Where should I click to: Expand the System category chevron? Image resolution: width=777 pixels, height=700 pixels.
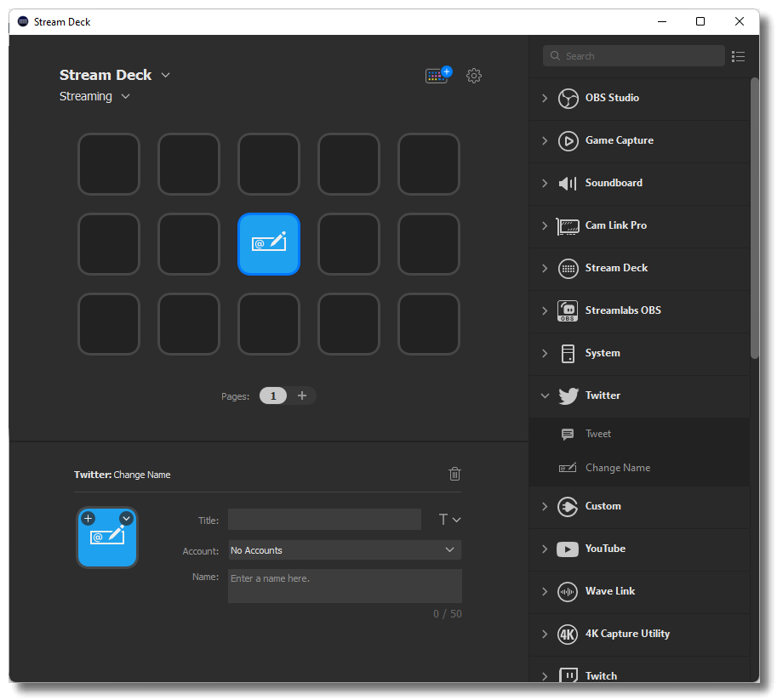click(x=545, y=354)
